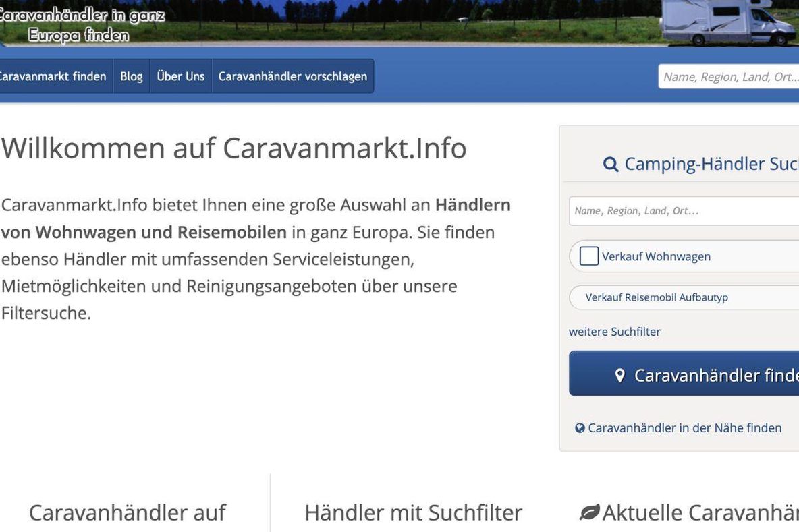Select Caravanhändler vorschlagen in the navigation

pyautogui.click(x=292, y=76)
